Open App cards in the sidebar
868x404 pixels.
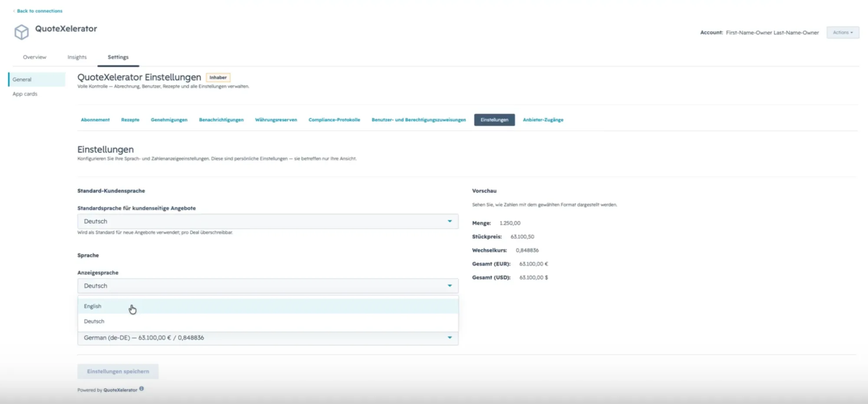[x=25, y=94]
